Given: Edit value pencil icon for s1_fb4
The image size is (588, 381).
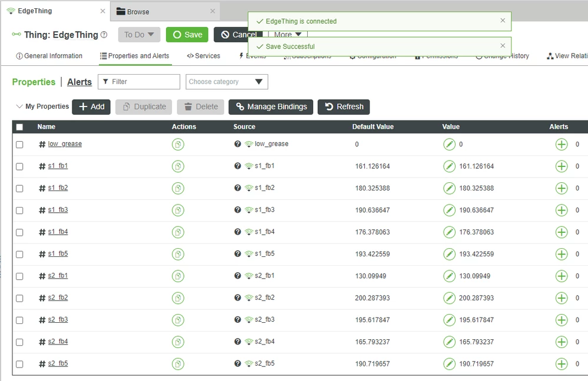Looking at the screenshot, I should point(449,232).
